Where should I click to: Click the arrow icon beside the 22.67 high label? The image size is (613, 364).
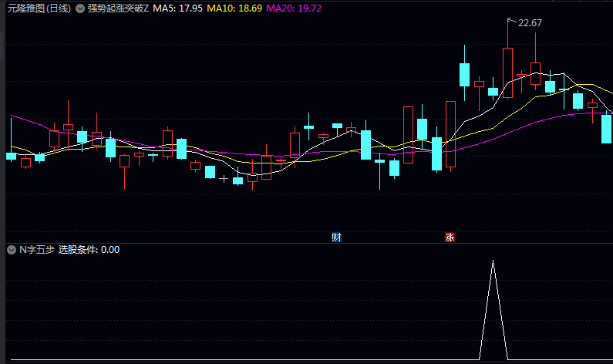tap(512, 21)
